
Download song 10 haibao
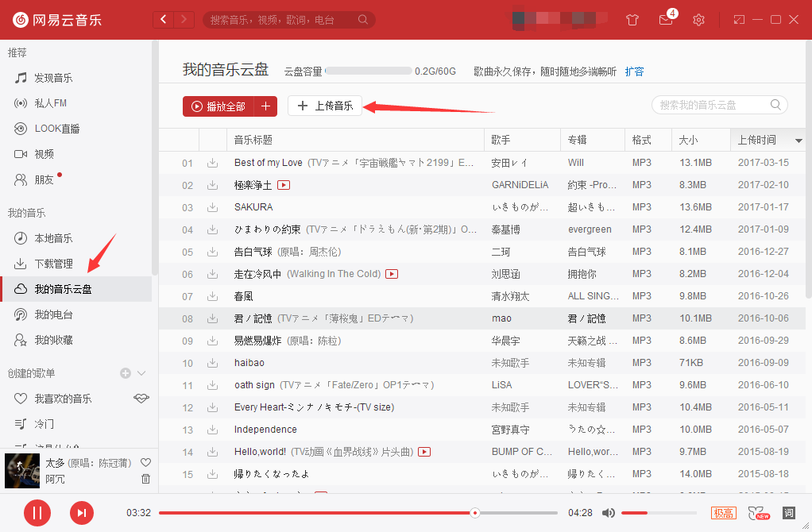(212, 364)
